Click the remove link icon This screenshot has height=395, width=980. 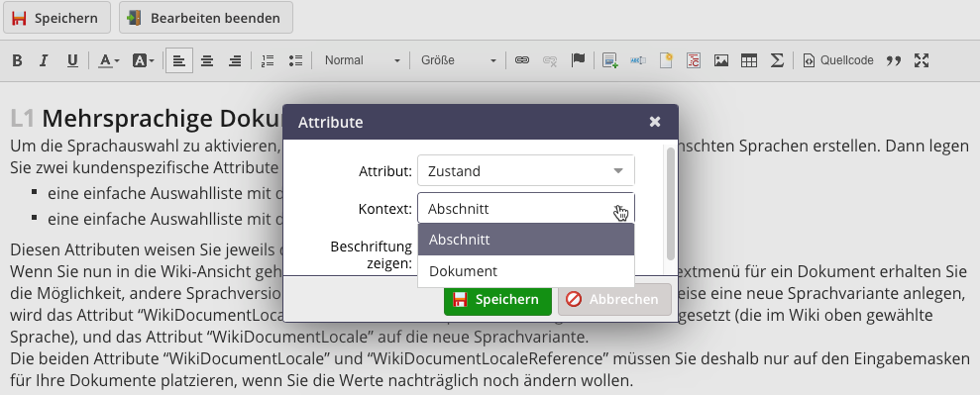(550, 60)
